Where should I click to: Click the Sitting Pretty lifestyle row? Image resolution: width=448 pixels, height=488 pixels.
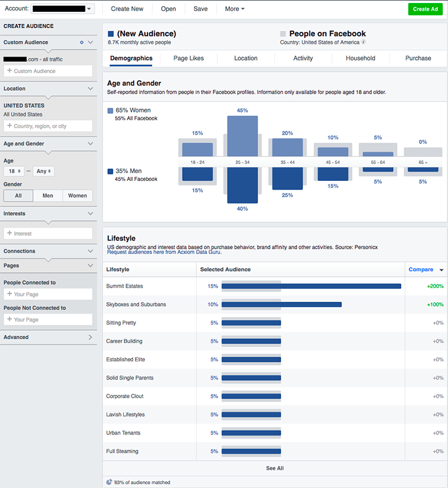coord(275,323)
